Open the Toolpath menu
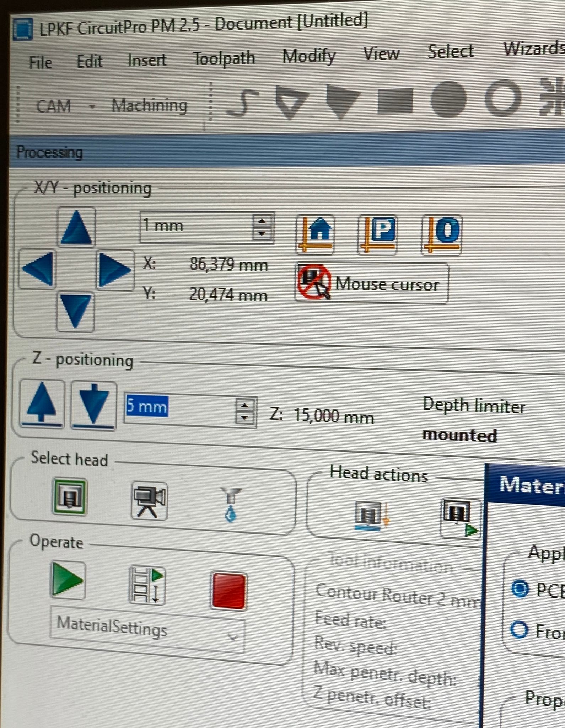The width and height of the screenshot is (565, 728). pyautogui.click(x=224, y=58)
